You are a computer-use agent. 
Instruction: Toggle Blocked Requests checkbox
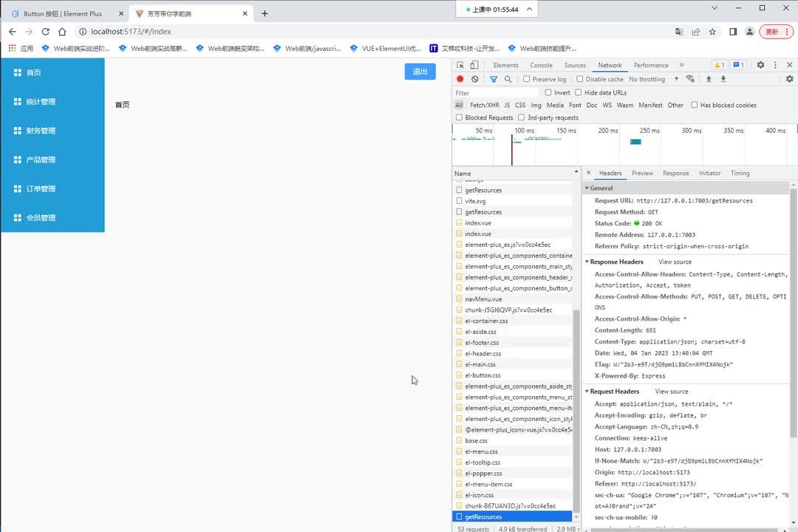pyautogui.click(x=459, y=117)
